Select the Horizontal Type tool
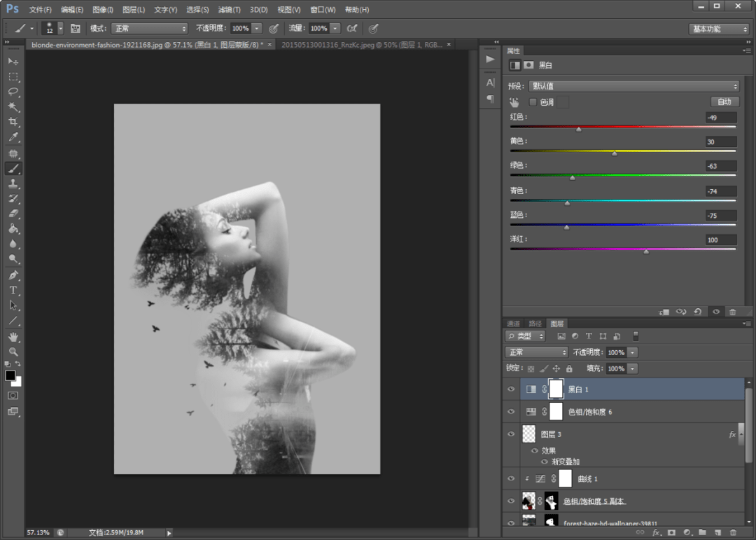756x540 pixels. click(13, 290)
